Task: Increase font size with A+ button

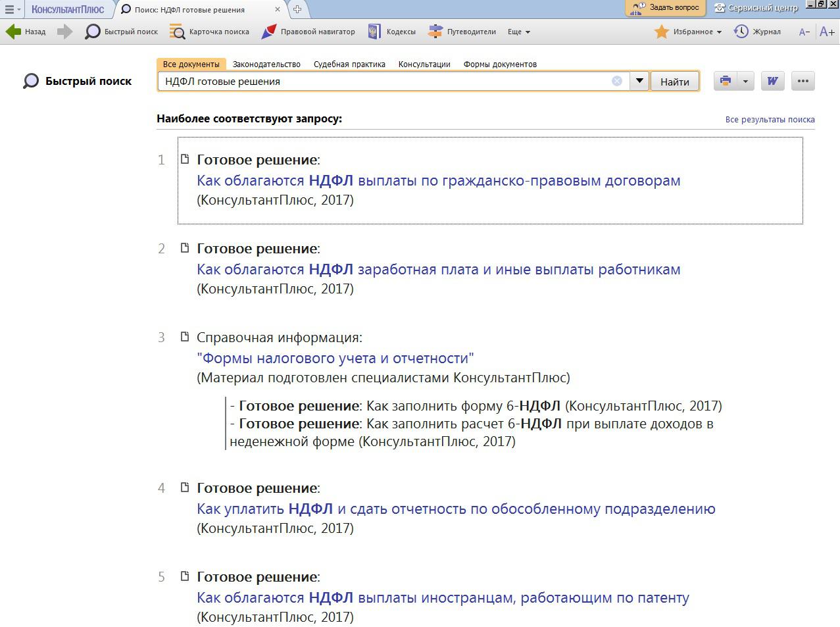Action: 827,32
